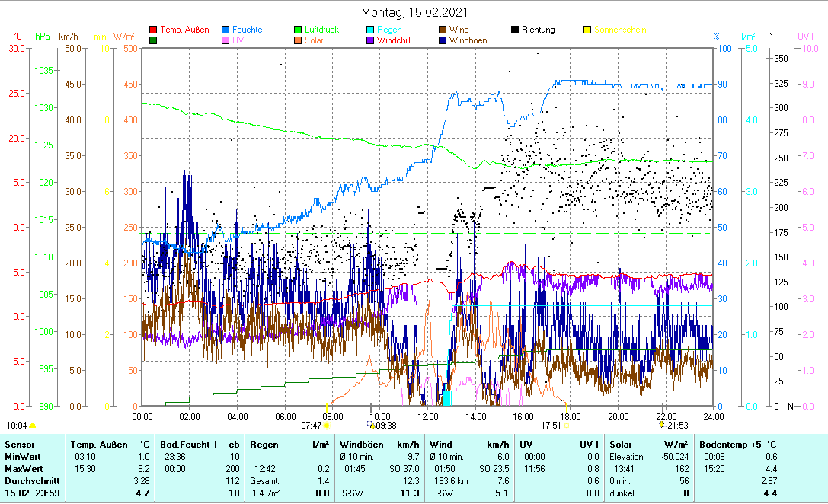
Task: Click the blue Feuchte 1 legend square
Action: (x=226, y=30)
